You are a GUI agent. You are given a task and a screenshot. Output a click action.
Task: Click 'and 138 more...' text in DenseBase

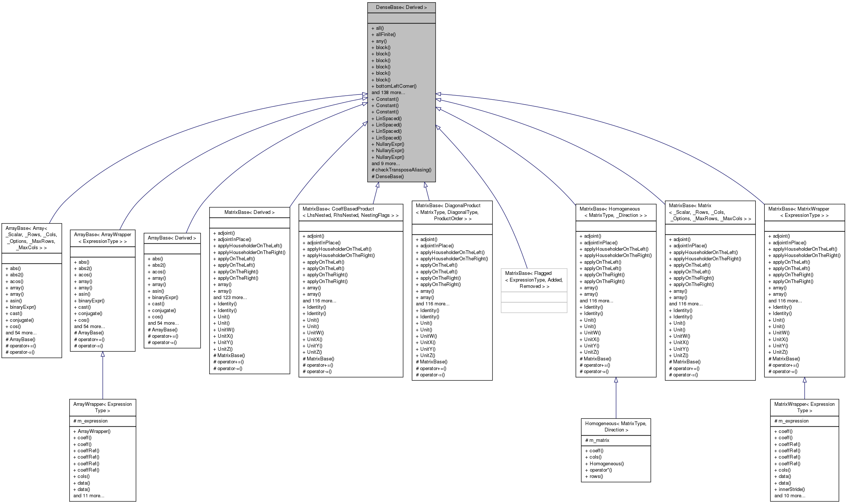pos(388,93)
